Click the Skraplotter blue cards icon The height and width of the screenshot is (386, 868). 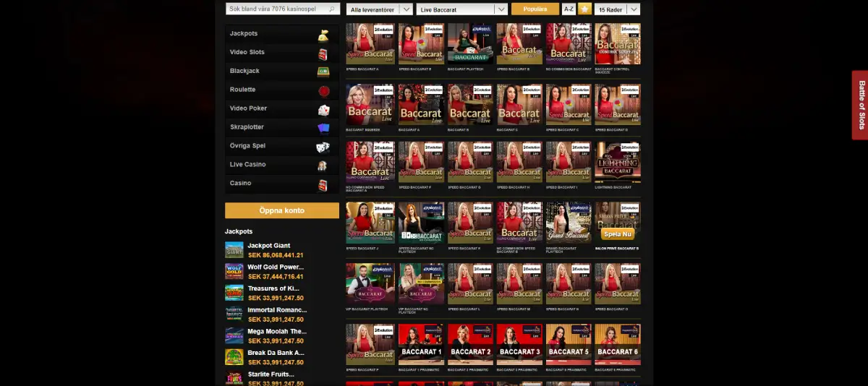click(x=323, y=128)
